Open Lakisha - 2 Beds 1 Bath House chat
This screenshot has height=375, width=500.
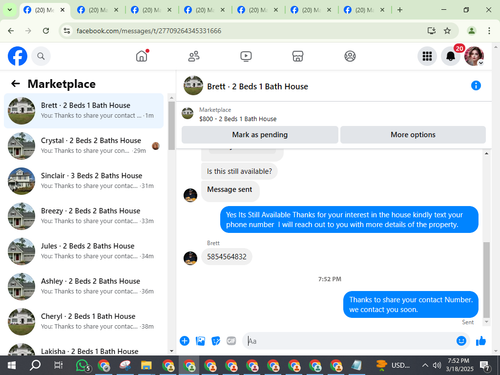click(x=84, y=349)
